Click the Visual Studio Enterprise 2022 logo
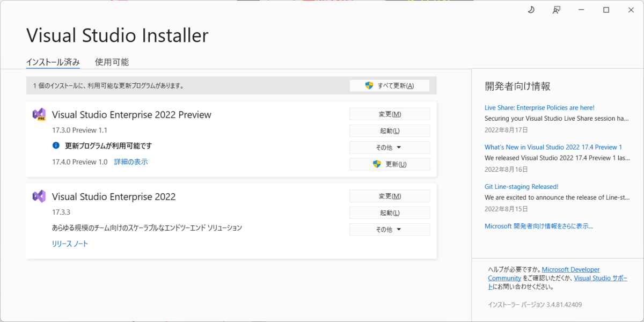644x322 pixels. [x=39, y=196]
